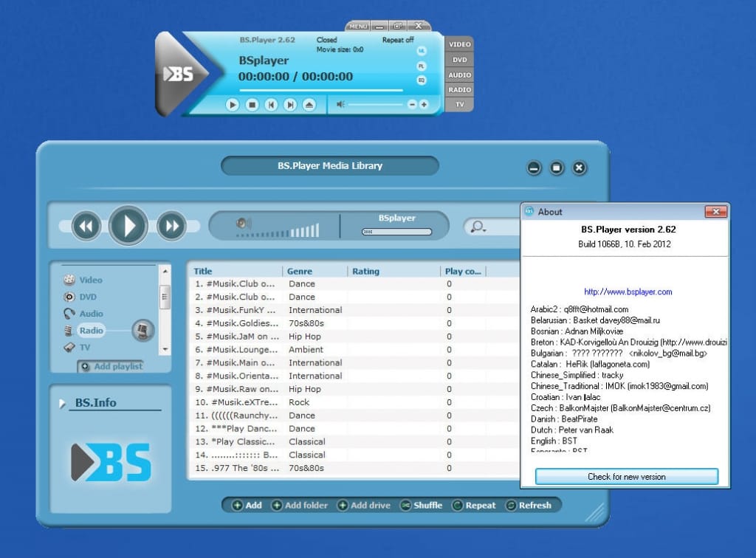756x558 pixels.
Task: Click Ambient genre cell in row 6
Action: pyautogui.click(x=306, y=350)
